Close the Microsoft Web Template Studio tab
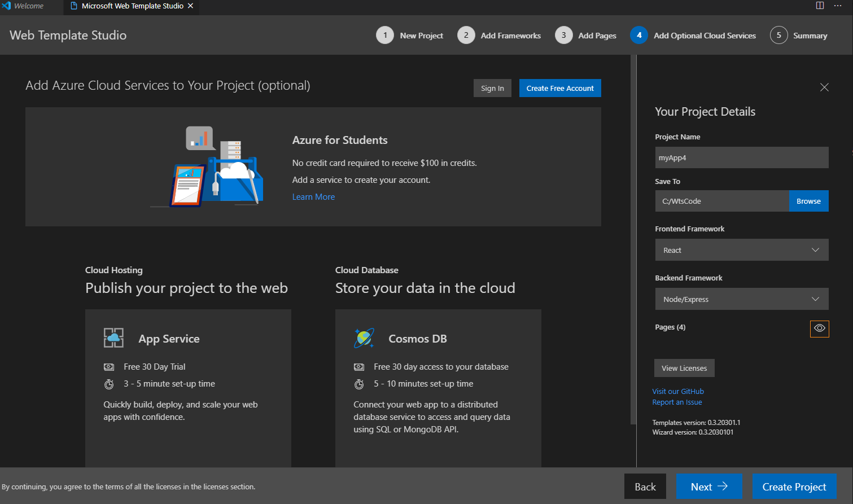853x504 pixels. [x=190, y=6]
